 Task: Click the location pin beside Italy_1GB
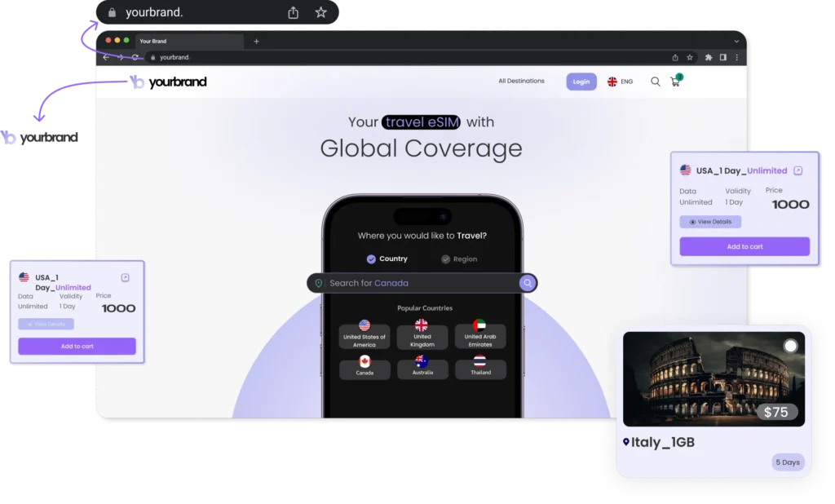(626, 442)
